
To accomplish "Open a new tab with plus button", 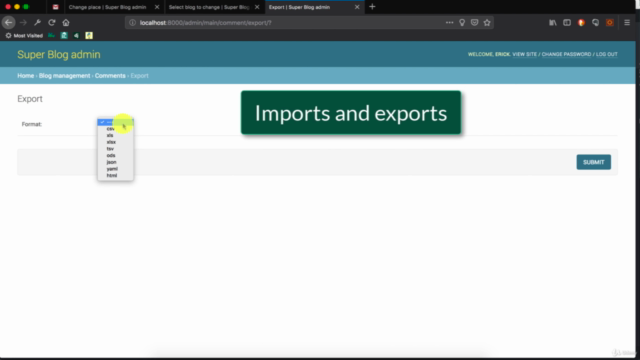I will pos(372,7).
